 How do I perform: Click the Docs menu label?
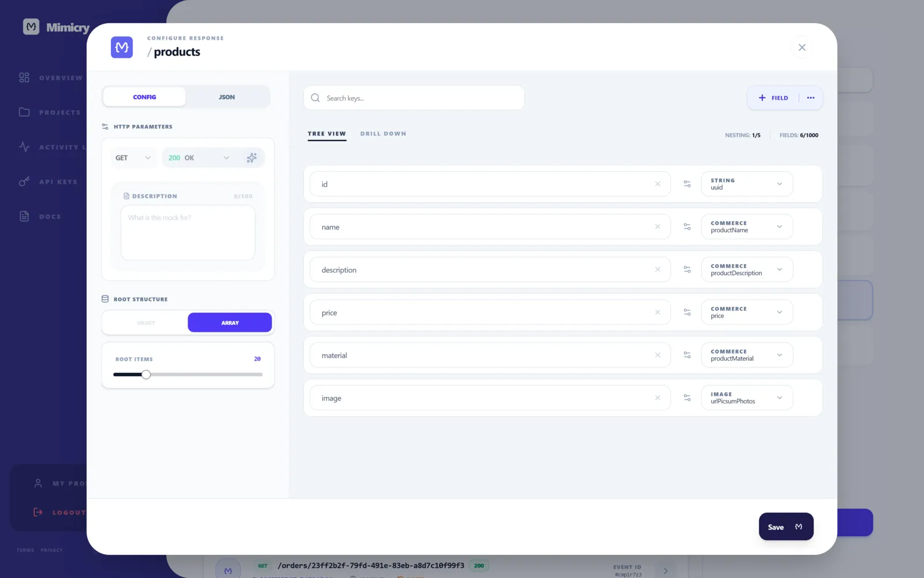tap(50, 216)
